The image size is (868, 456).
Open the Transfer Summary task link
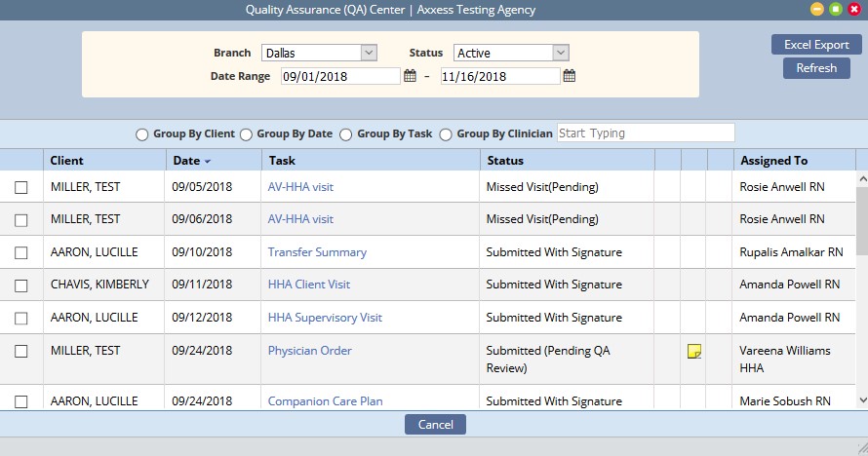point(317,252)
